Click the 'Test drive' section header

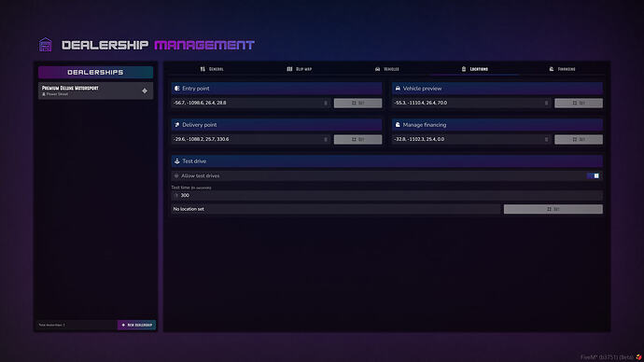387,160
